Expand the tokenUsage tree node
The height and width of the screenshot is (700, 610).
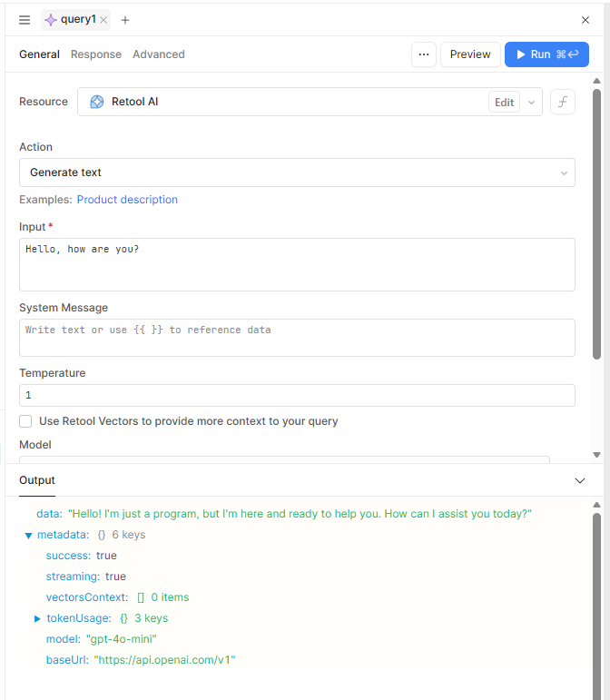point(37,618)
